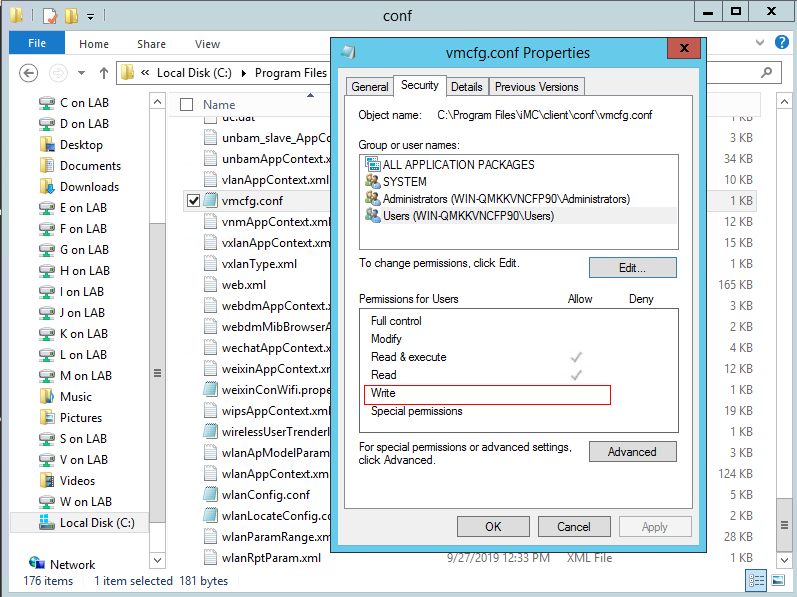This screenshot has width=797, height=597.
Task: Select Videos in navigation pane
Action: [x=77, y=481]
